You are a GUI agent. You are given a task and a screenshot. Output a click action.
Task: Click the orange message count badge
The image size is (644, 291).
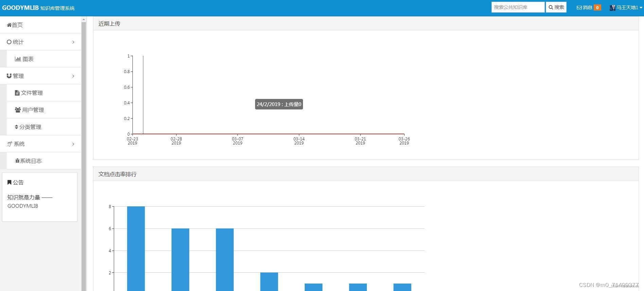pyautogui.click(x=597, y=7)
